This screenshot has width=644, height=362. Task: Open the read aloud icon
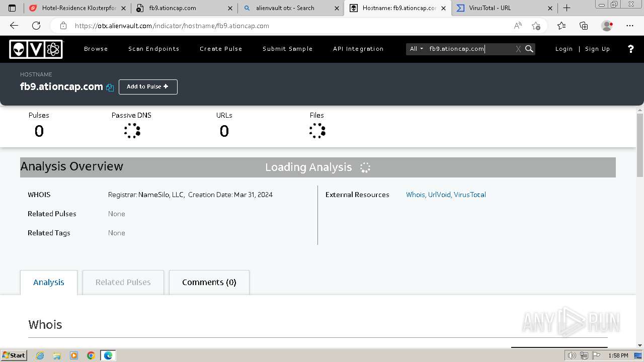[x=518, y=26]
